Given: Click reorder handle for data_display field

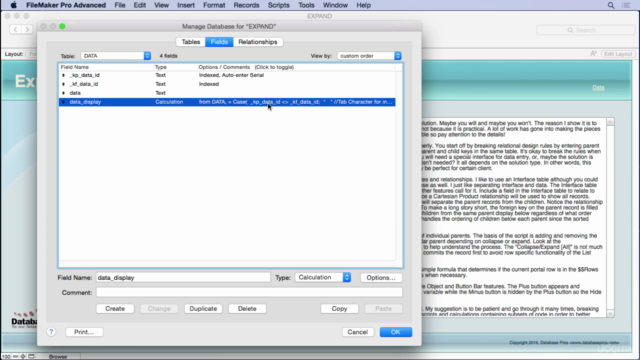Looking at the screenshot, I should [x=63, y=102].
